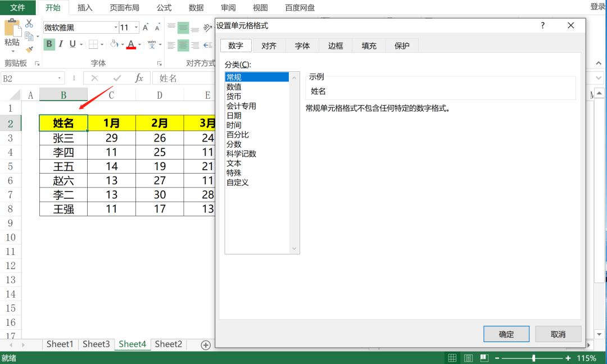The width and height of the screenshot is (607, 364).
Task: Click the 确定 button to confirm
Action: click(506, 334)
